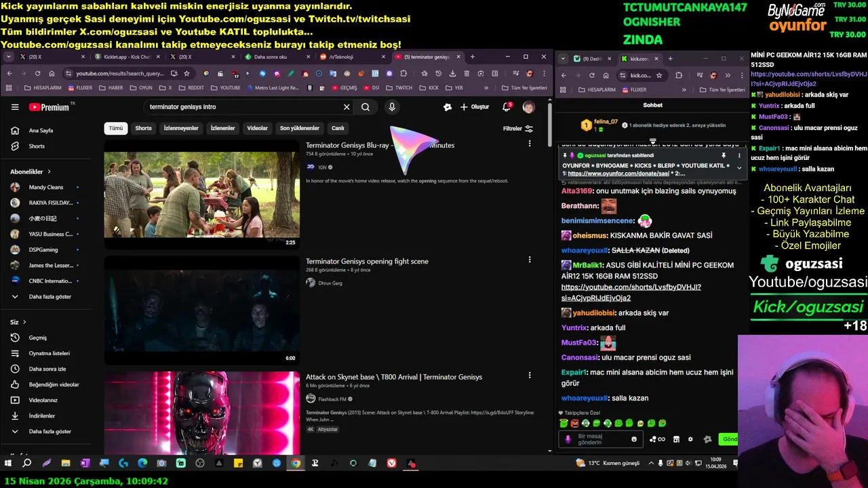
Task: Bookmark YouTube page with star icon
Action: coord(186,73)
